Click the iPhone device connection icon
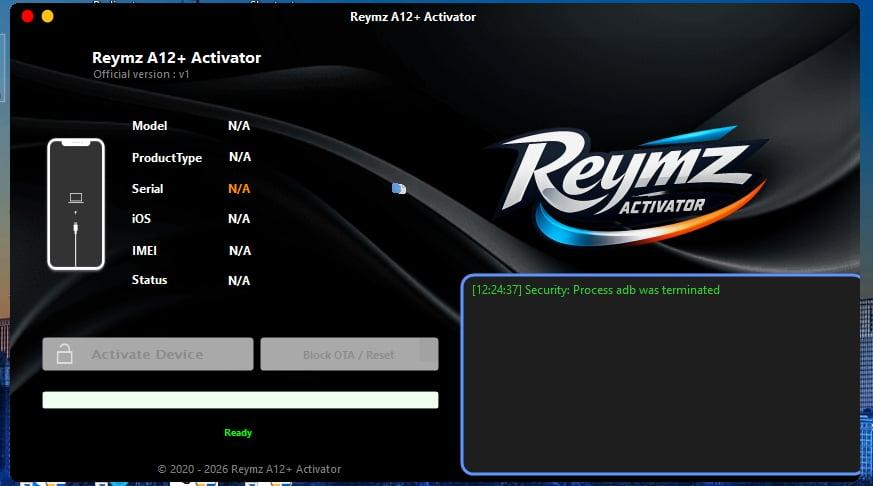This screenshot has width=873, height=486. point(76,204)
